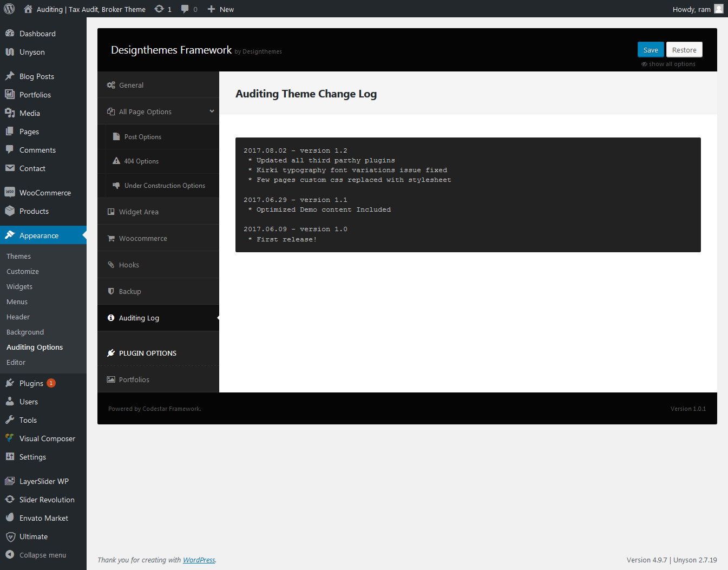728x570 pixels.
Task: Click the Tools wrench icon
Action: point(10,420)
